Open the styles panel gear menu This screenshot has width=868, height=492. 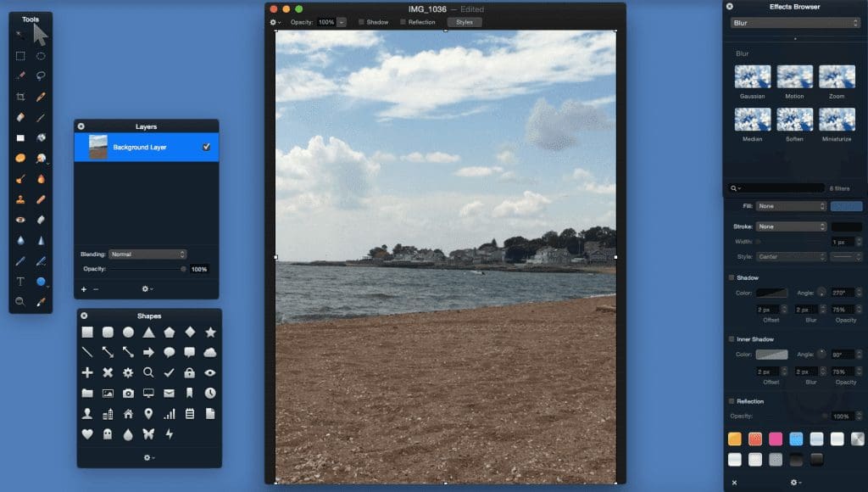click(795, 483)
